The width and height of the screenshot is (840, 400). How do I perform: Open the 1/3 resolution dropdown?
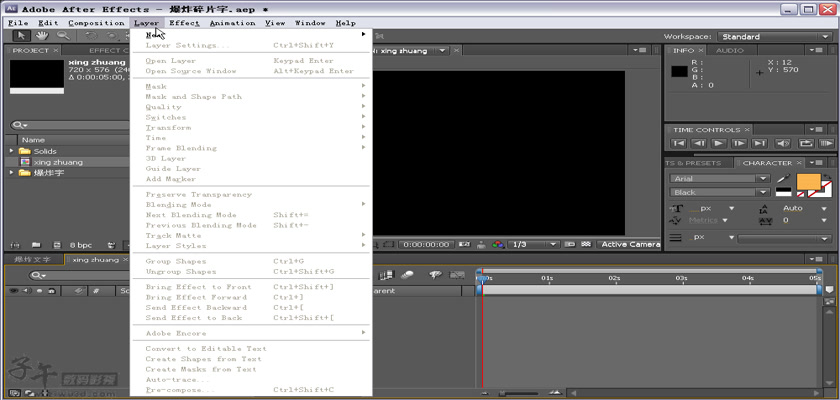pyautogui.click(x=535, y=244)
